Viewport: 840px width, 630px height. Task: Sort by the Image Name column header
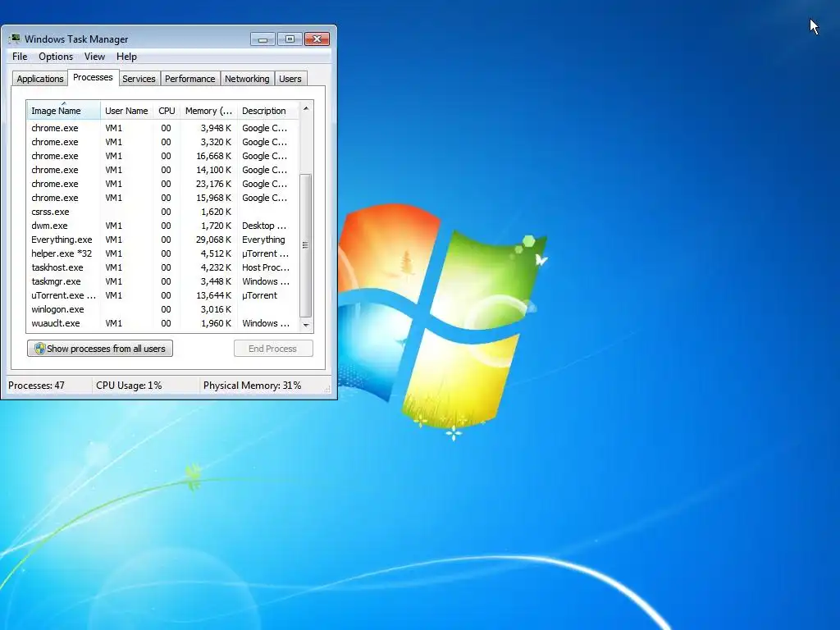63,111
